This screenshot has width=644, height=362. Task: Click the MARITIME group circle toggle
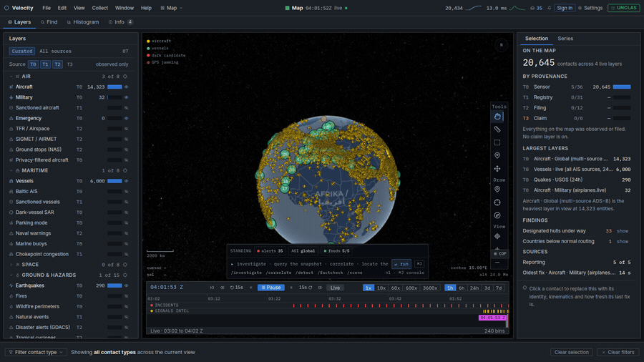[x=125, y=170]
